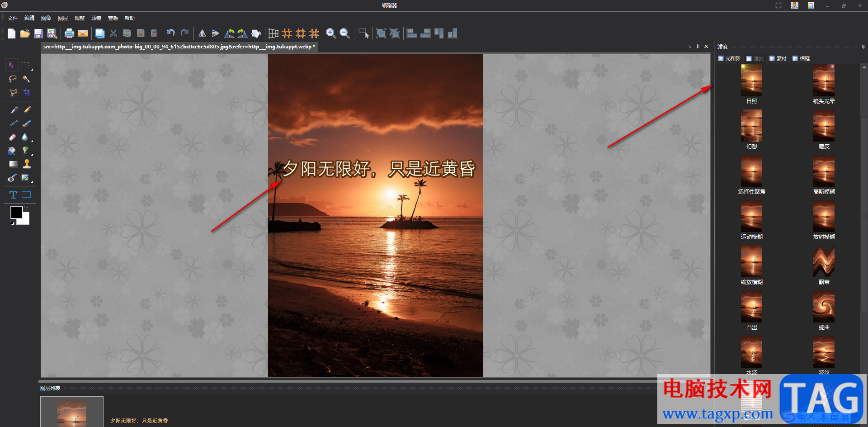Select the blur water-drop tool
The height and width of the screenshot is (427, 868).
pos(25,137)
